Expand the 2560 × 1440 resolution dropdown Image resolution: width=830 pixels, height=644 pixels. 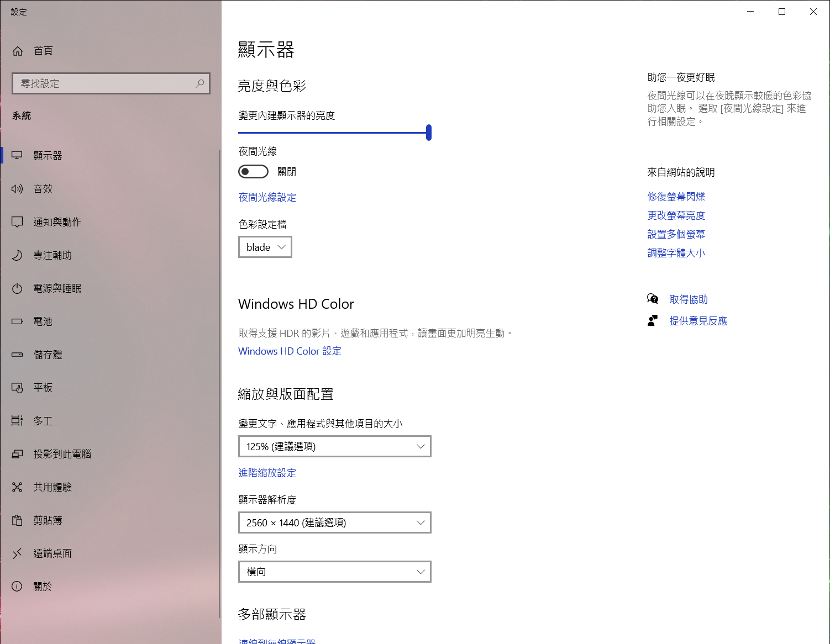click(334, 522)
